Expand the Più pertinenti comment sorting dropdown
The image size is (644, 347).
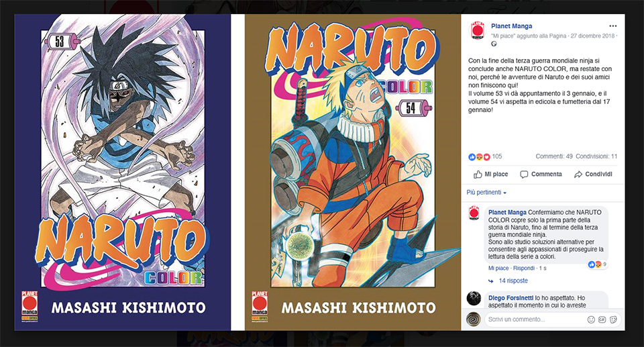click(486, 193)
